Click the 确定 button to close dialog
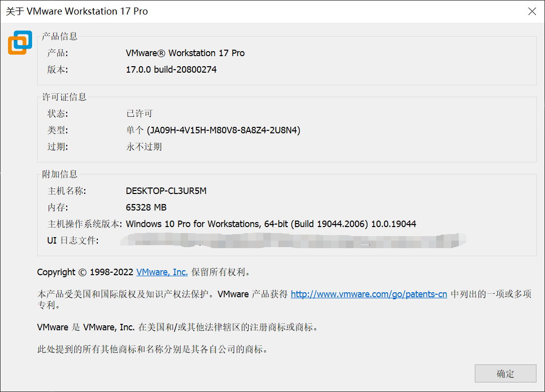 pyautogui.click(x=505, y=373)
